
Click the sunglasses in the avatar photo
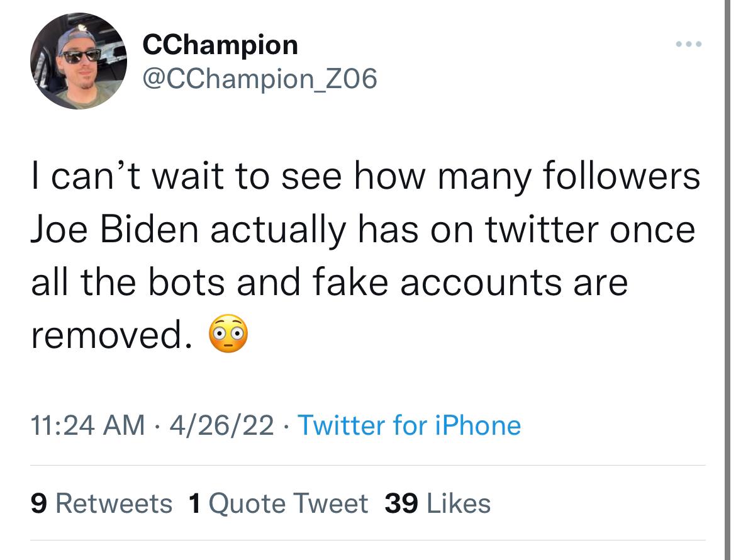[82, 57]
